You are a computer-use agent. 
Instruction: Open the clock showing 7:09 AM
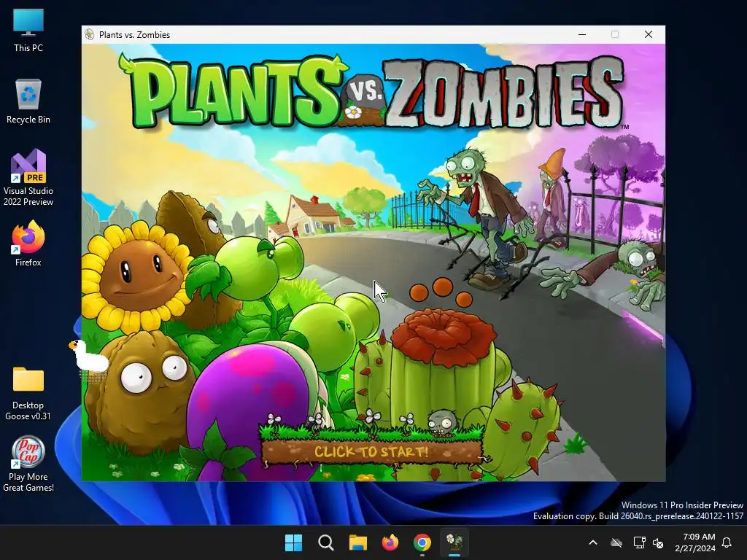[695, 542]
